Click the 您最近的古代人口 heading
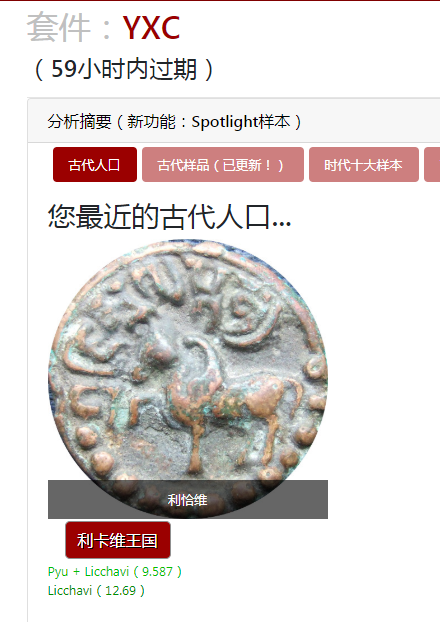 pyautogui.click(x=169, y=217)
